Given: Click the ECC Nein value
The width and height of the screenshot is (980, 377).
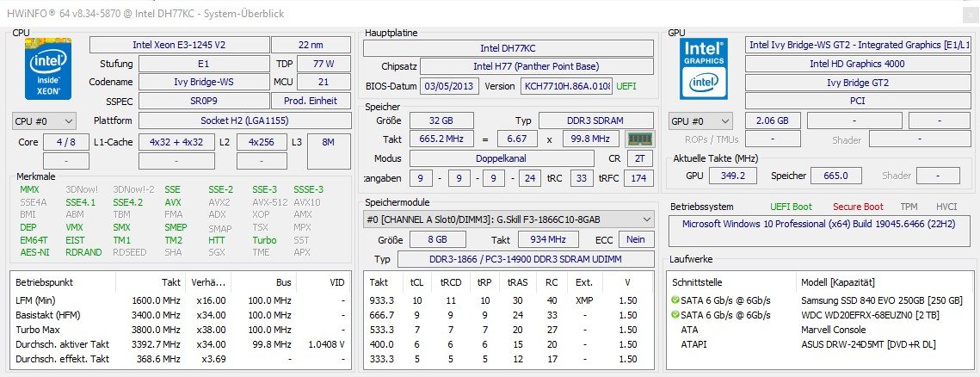Looking at the screenshot, I should [636, 239].
